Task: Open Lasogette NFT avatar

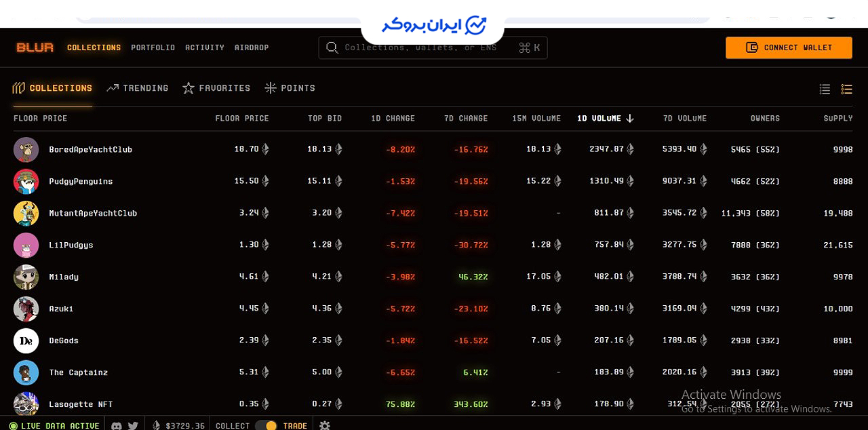Action: click(26, 404)
